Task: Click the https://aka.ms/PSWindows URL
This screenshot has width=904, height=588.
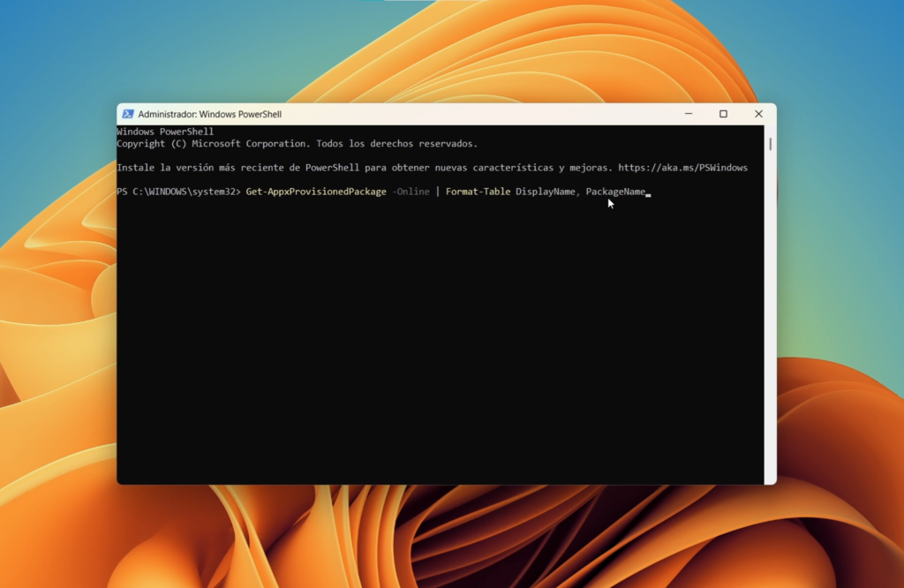Action: (x=682, y=168)
